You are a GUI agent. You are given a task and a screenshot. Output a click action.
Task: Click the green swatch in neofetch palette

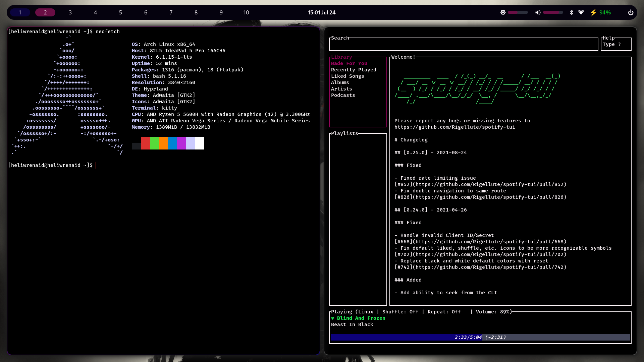point(154,143)
